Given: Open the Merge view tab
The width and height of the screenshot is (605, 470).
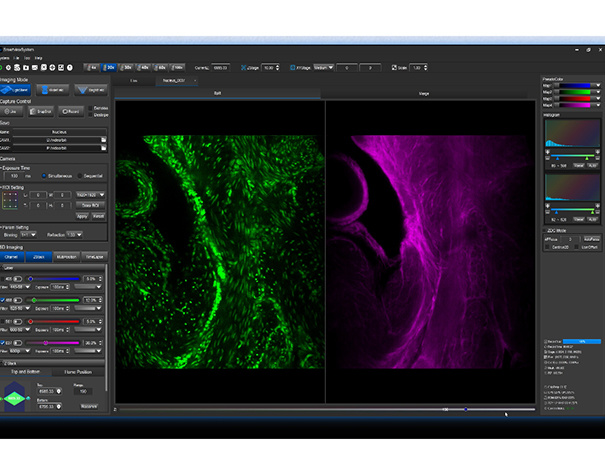Looking at the screenshot, I should (423, 94).
